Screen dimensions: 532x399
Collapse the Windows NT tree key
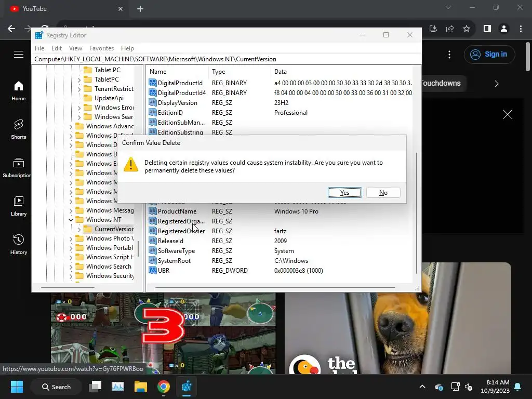click(x=71, y=220)
